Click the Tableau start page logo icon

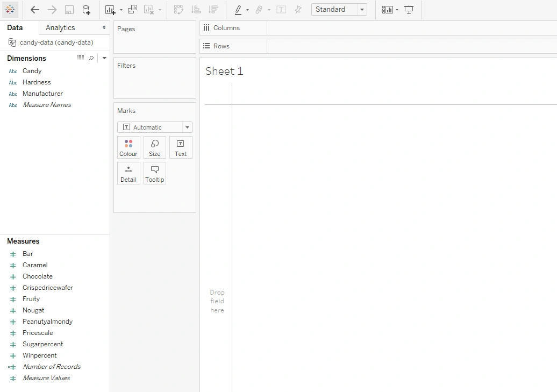click(x=10, y=10)
